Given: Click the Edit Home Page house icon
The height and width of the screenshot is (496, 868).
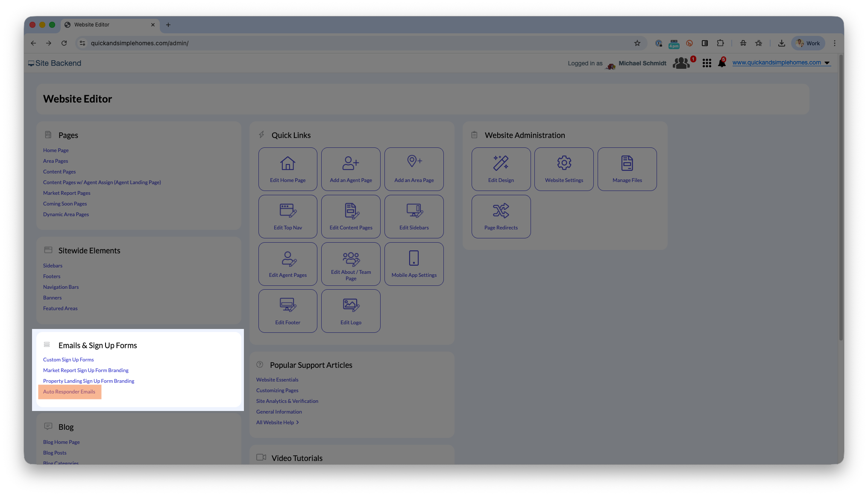Looking at the screenshot, I should point(287,163).
